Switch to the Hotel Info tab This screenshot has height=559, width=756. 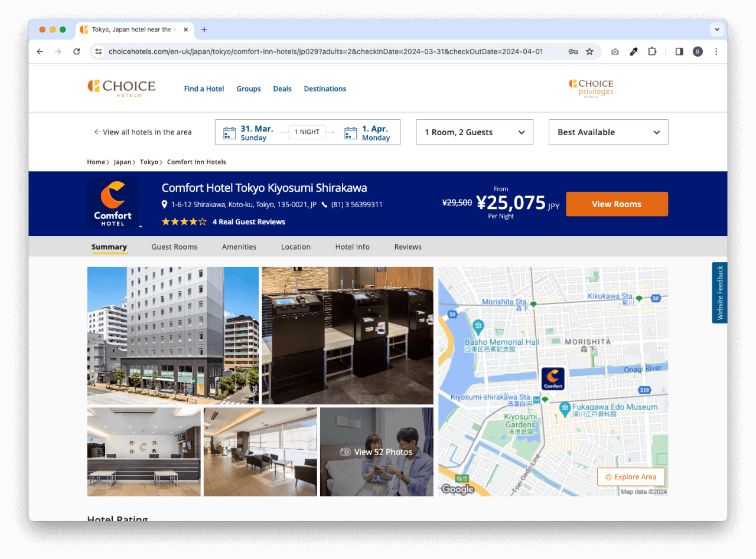(353, 247)
